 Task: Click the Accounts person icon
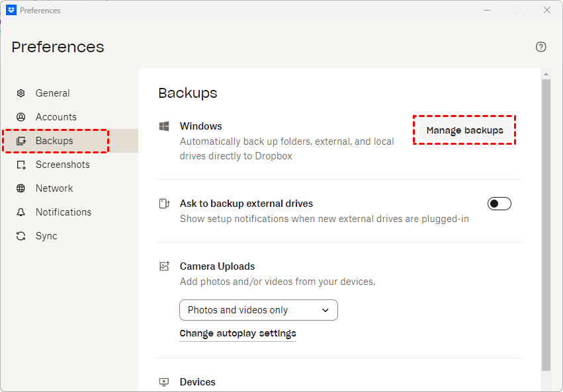21,117
